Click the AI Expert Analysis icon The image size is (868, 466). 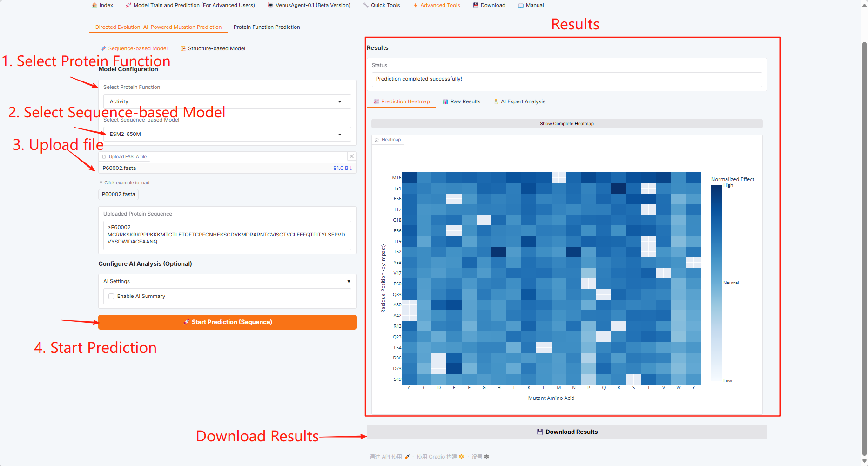tap(496, 101)
